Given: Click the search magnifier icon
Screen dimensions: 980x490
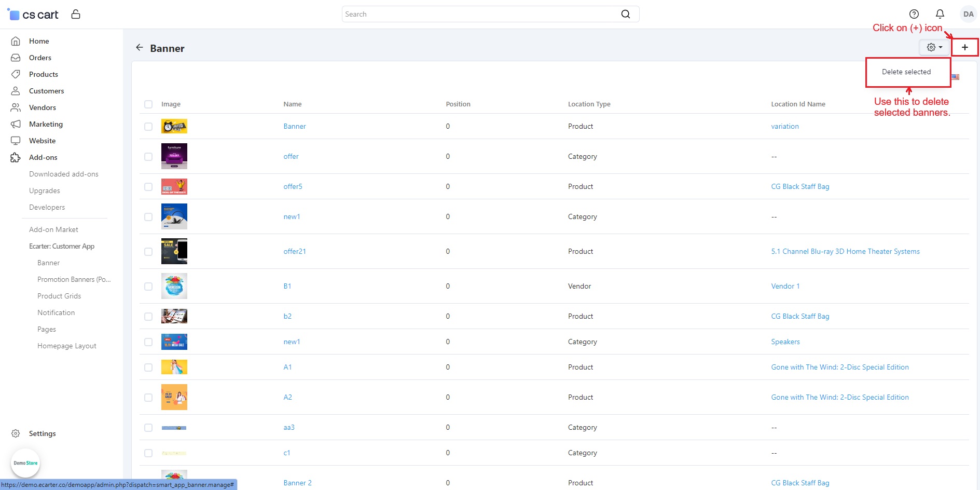Looking at the screenshot, I should (x=625, y=14).
